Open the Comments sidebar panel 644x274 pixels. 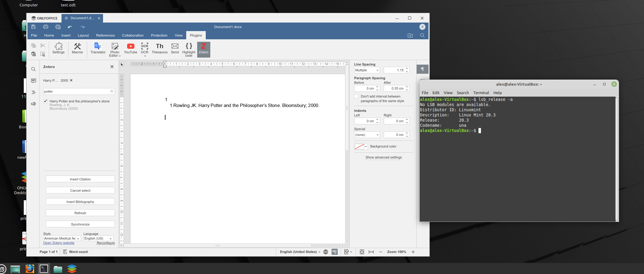tap(34, 81)
